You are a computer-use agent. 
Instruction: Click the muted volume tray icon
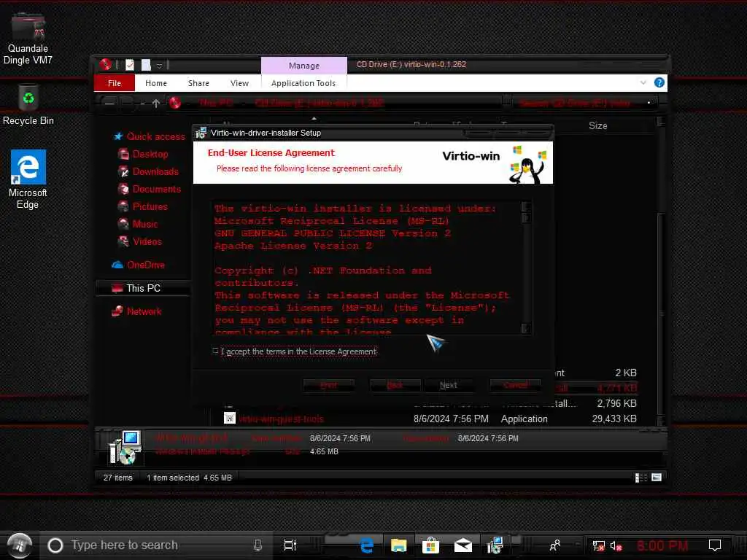pos(616,545)
